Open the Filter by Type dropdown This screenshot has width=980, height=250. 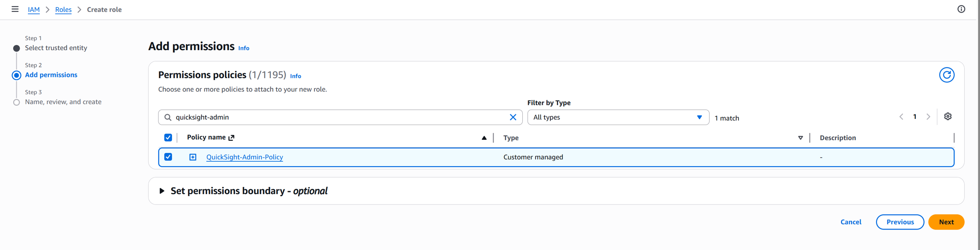point(618,117)
